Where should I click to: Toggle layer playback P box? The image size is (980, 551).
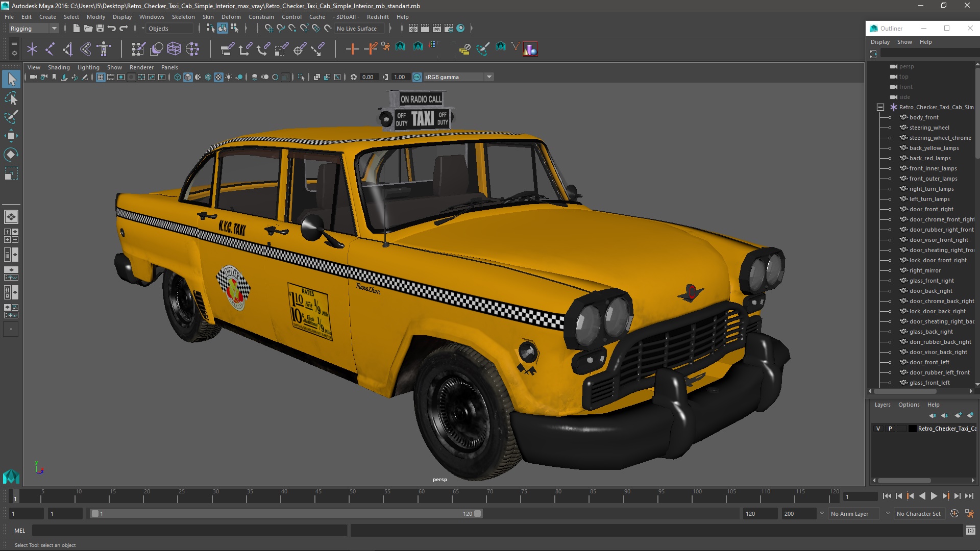click(x=890, y=429)
